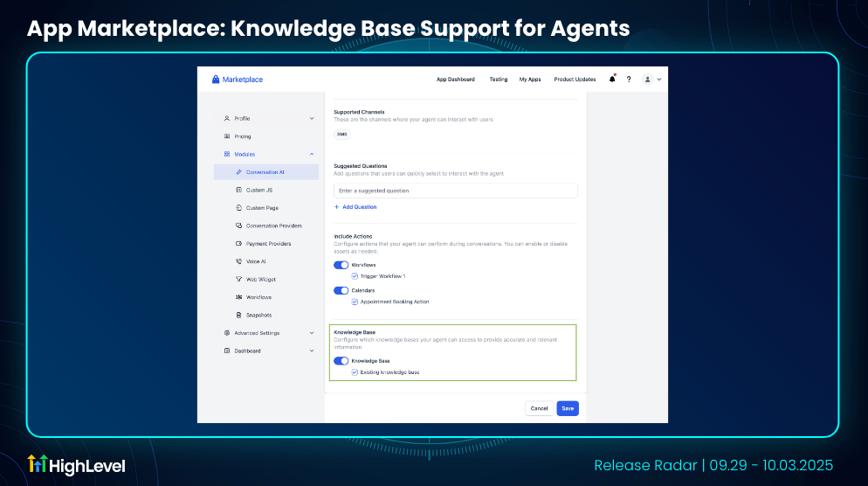Click the Cancel button
The width and height of the screenshot is (868, 486).
pyautogui.click(x=539, y=408)
